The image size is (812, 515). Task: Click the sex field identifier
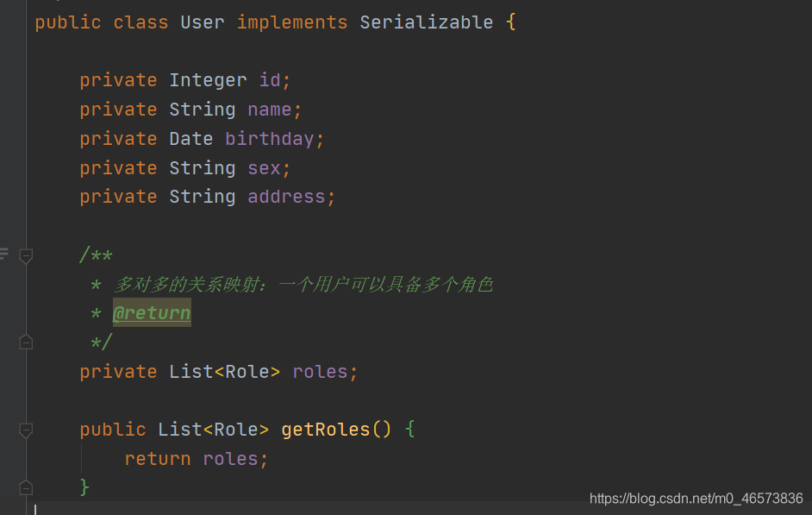tap(264, 168)
